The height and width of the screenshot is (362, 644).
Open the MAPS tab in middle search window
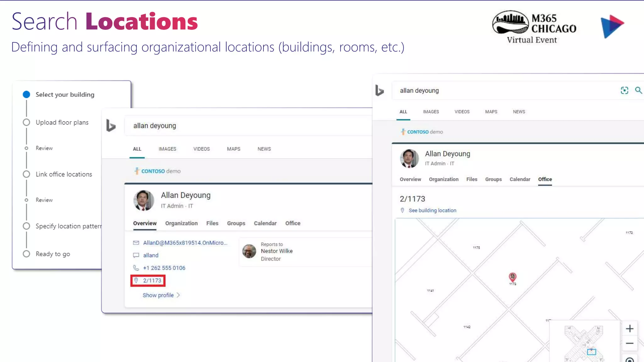(x=234, y=149)
